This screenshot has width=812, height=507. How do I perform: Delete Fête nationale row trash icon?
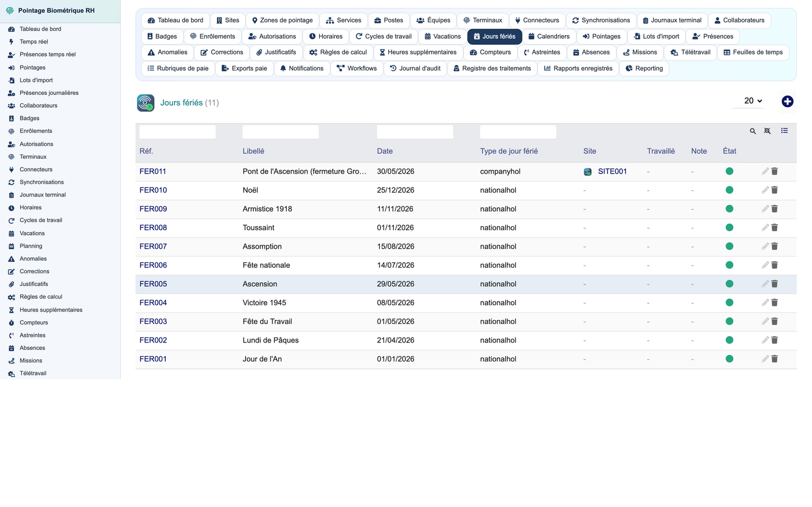coord(774,265)
